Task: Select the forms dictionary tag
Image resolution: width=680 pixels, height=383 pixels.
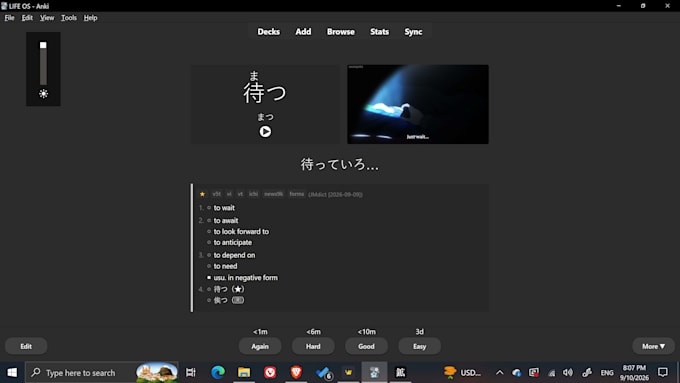Action: pos(297,194)
